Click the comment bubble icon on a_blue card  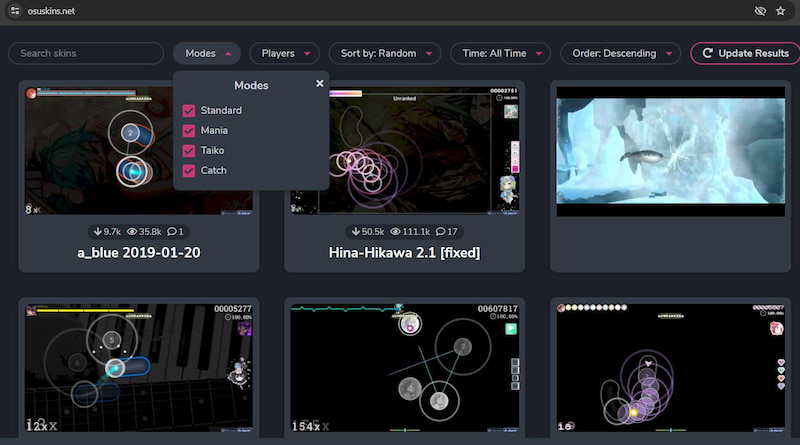coord(172,232)
